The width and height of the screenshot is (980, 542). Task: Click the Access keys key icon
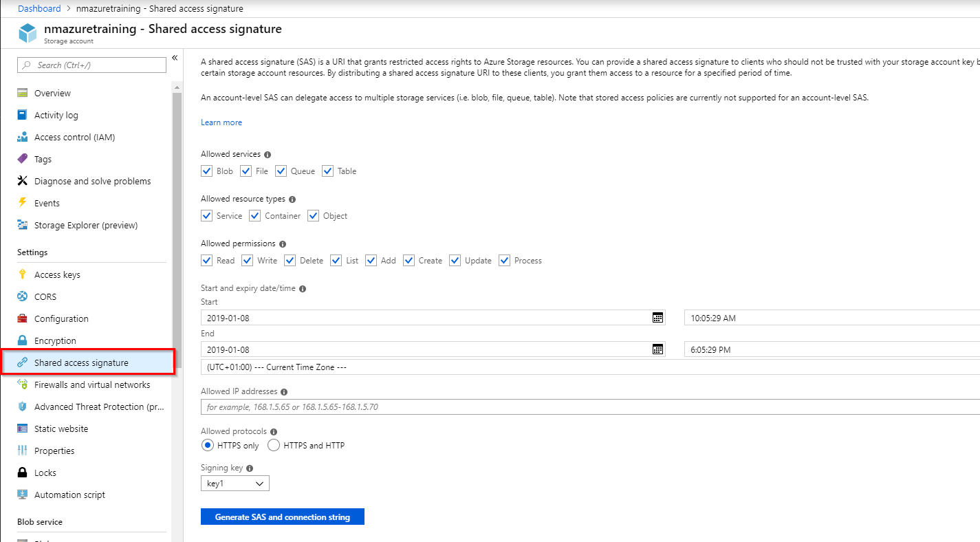23,274
